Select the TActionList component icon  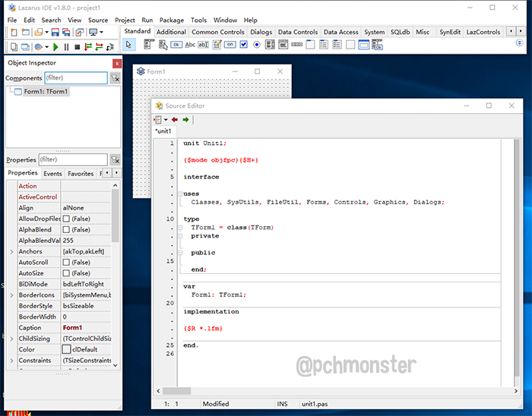point(377,45)
